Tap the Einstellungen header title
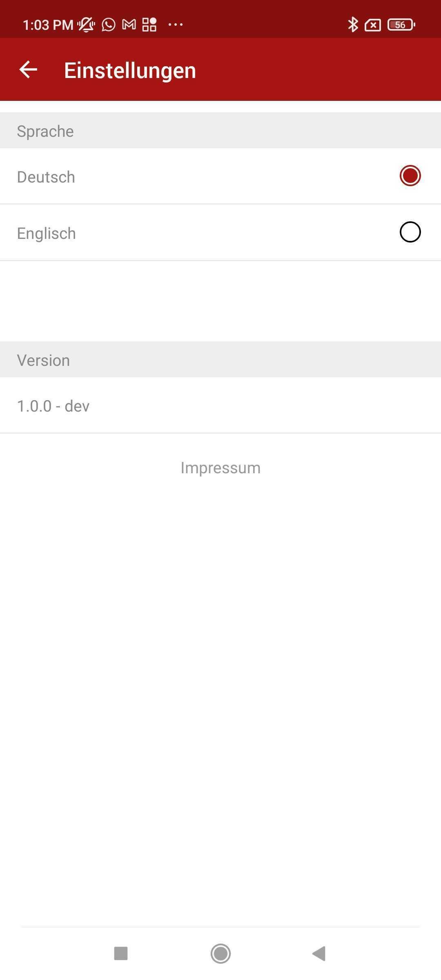This screenshot has height=980, width=441. (x=130, y=70)
